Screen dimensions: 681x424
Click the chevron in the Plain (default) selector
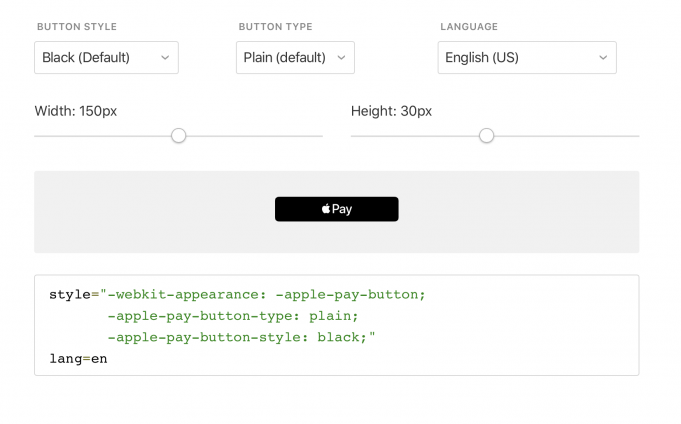click(x=341, y=58)
